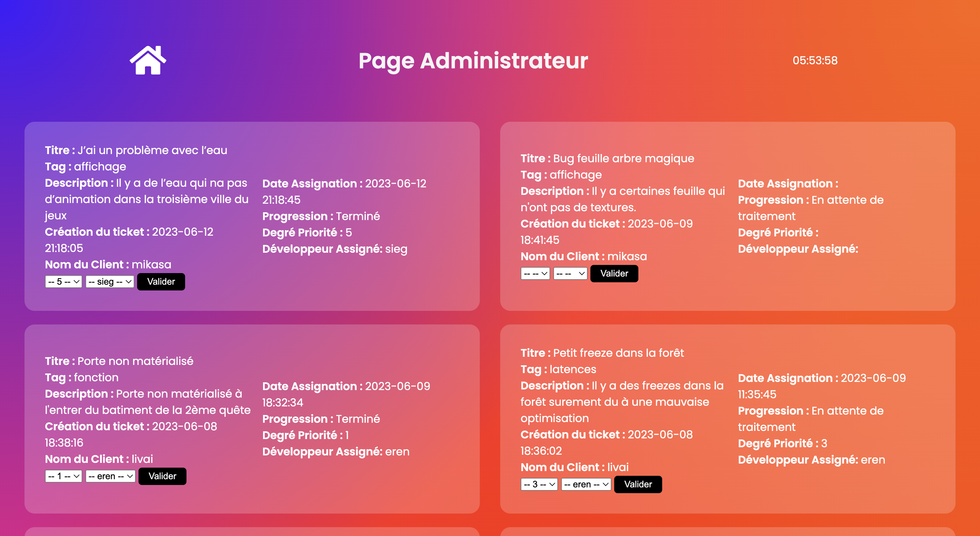Click the Petit freeze dans la forêt title
The width and height of the screenshot is (980, 536).
pyautogui.click(x=618, y=353)
